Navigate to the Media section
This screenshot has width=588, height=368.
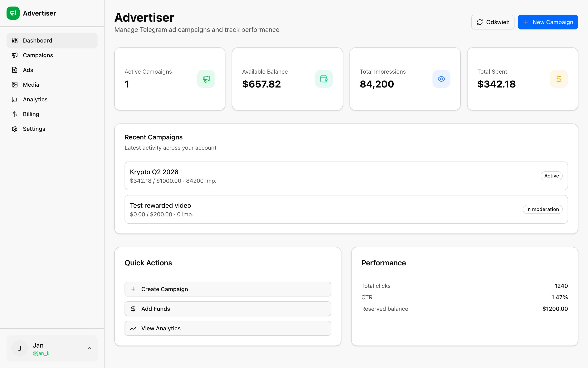point(52,85)
